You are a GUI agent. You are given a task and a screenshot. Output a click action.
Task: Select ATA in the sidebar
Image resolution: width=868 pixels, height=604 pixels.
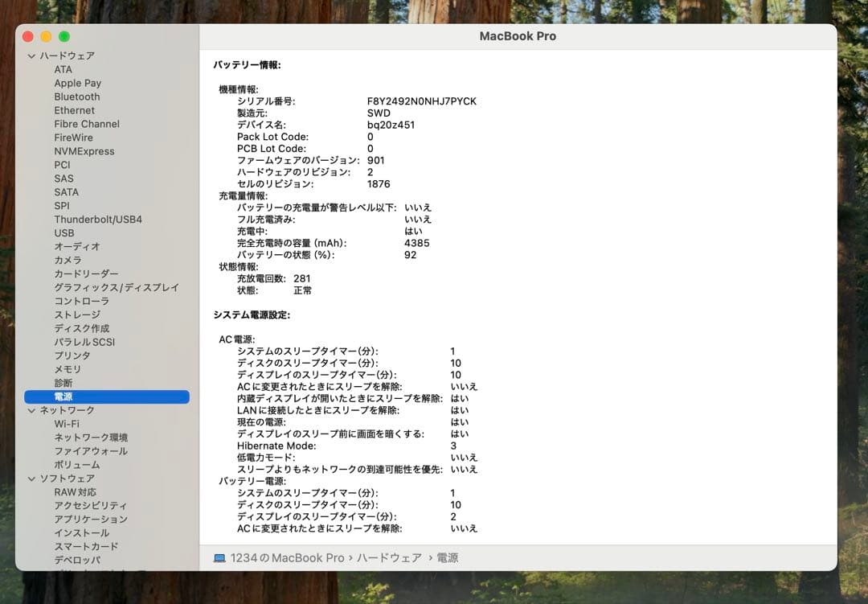coord(63,69)
